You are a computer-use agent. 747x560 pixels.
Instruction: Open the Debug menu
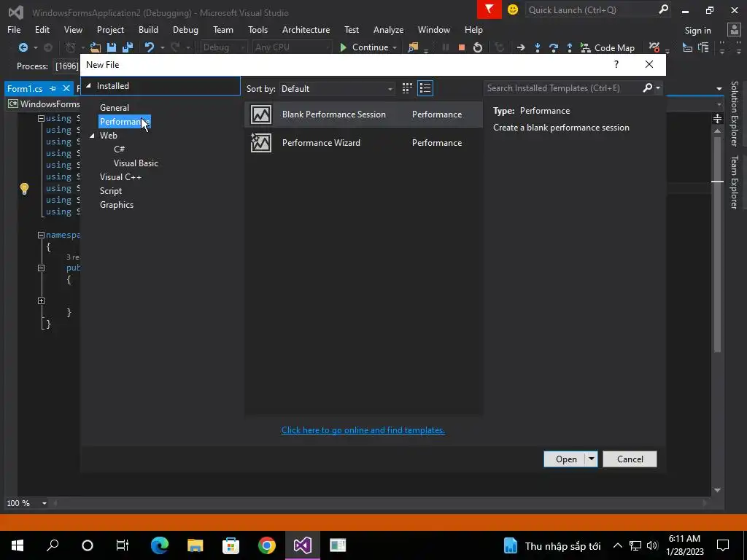185,29
